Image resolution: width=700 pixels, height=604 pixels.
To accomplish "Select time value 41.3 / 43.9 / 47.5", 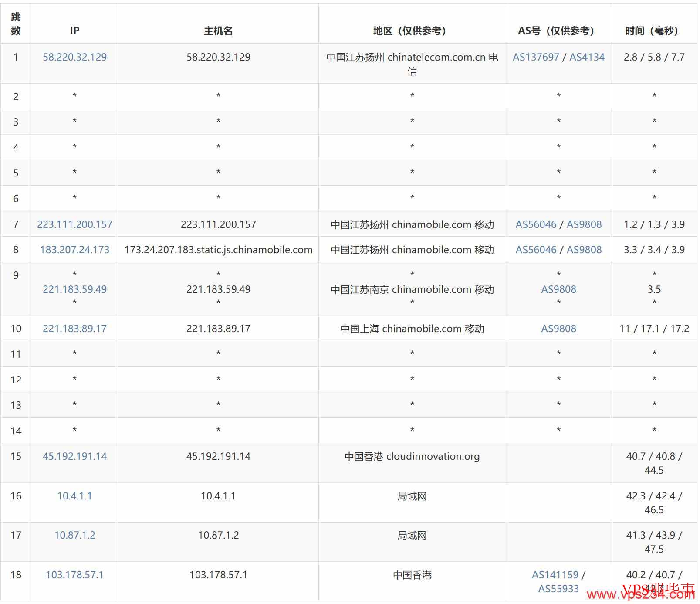I will click(x=654, y=542).
